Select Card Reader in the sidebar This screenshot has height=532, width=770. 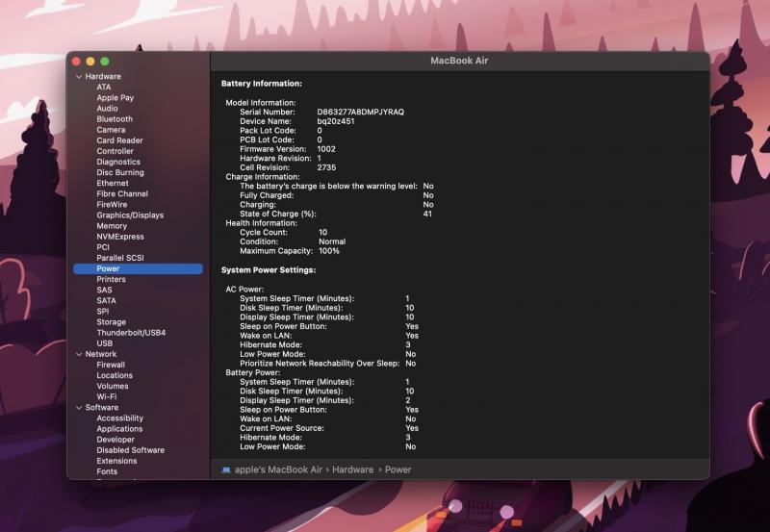tap(119, 140)
